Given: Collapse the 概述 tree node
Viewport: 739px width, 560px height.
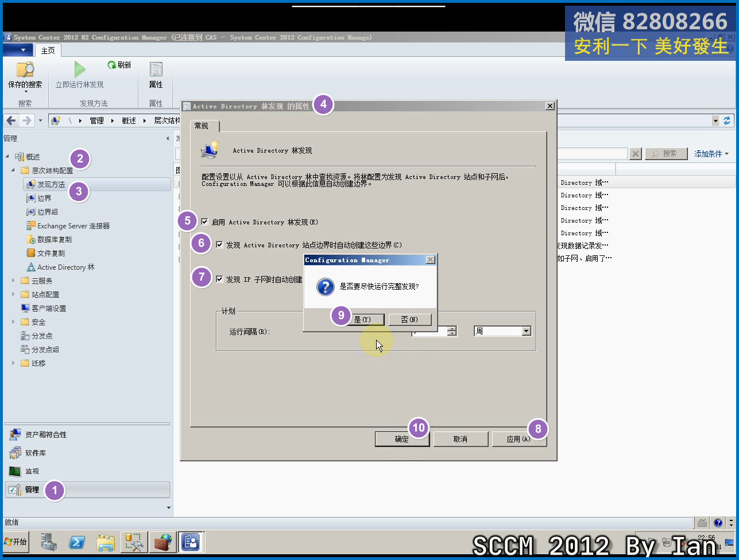Looking at the screenshot, I should point(7,157).
